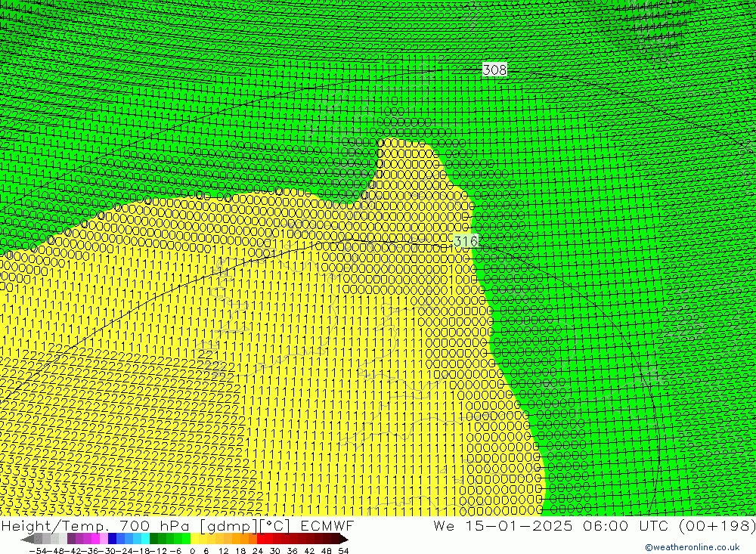The image size is (756, 554).
Task: Pick the dark purple swatch at -42
Action: pos(71,539)
